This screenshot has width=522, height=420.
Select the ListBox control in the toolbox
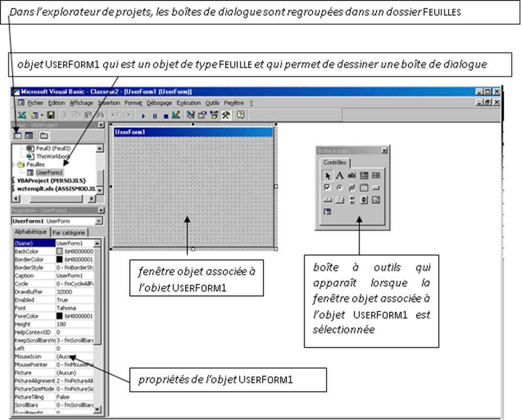pos(376,176)
